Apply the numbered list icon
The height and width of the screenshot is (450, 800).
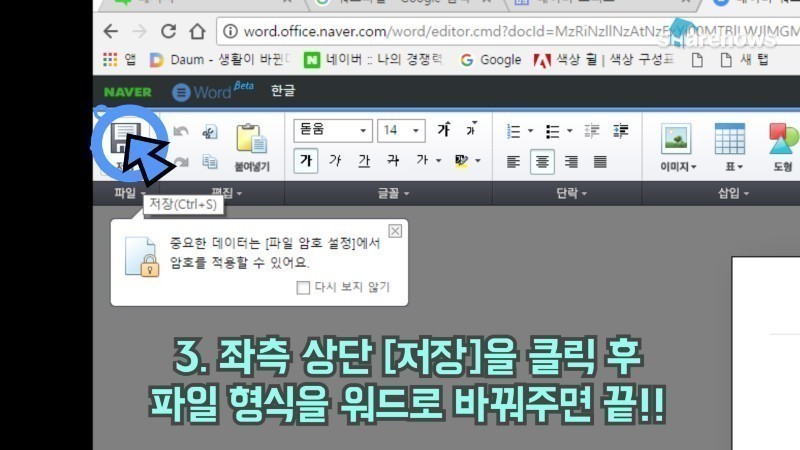coord(513,131)
